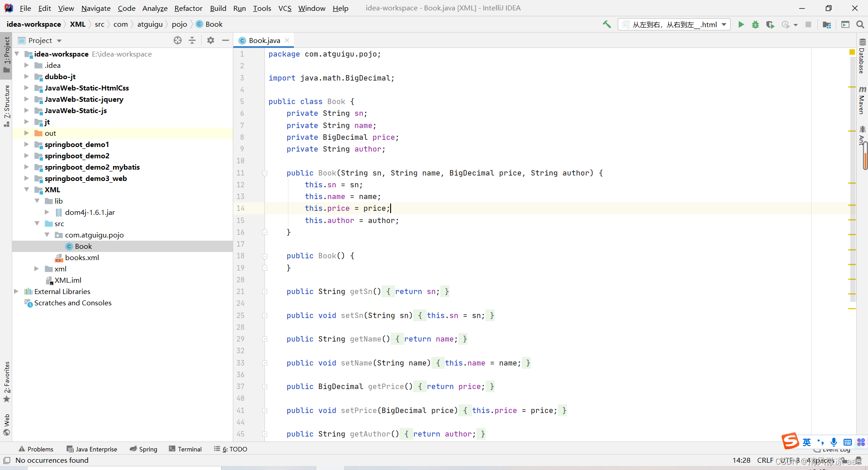
Task: Open the File menu
Action: 25,8
